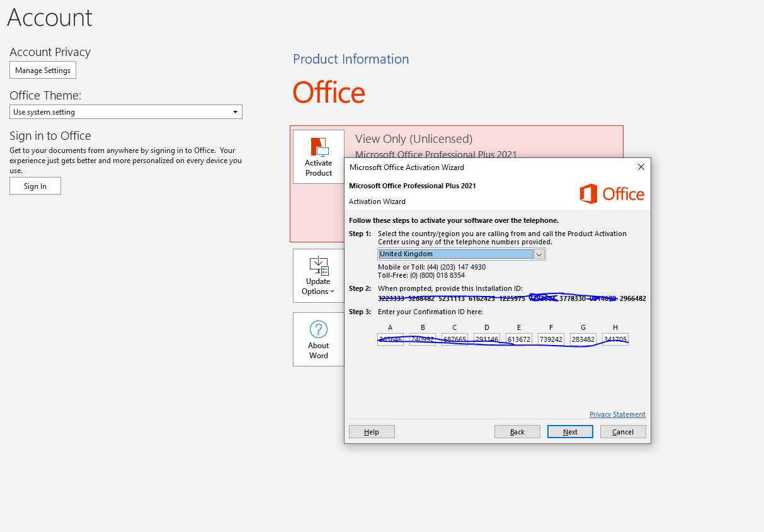Go Back in the Activation Wizard
This screenshot has width=764, height=532.
pos(517,432)
